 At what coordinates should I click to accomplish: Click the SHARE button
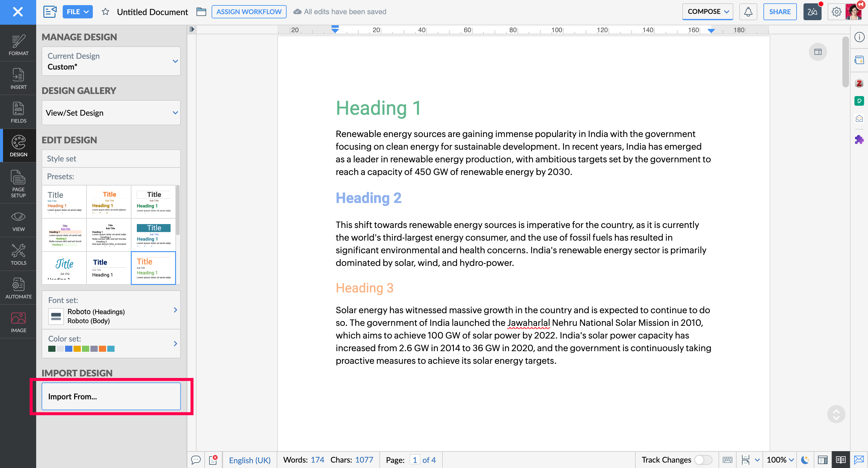[x=779, y=12]
